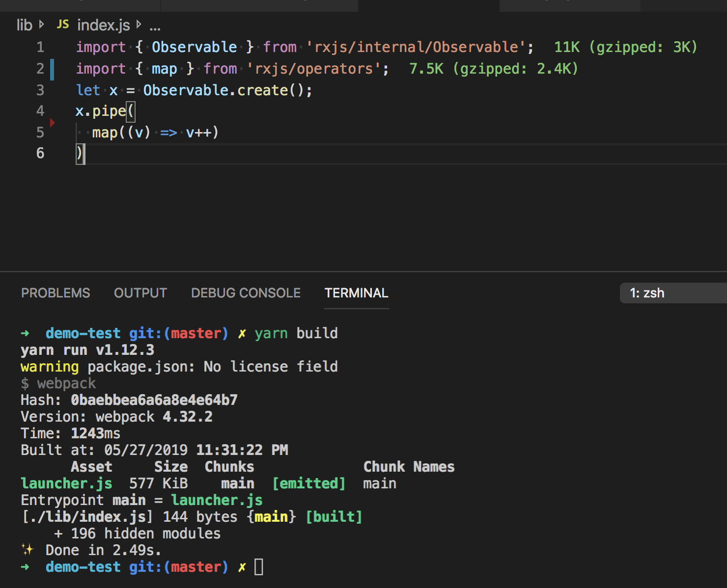The image size is (727, 588).
Task: Click the map((v) => v++) expression
Action: pos(155,133)
